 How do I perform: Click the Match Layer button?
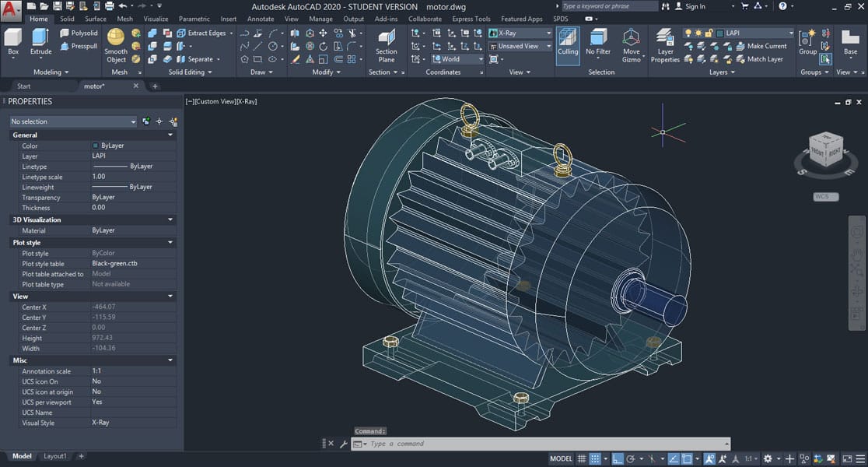(759, 59)
